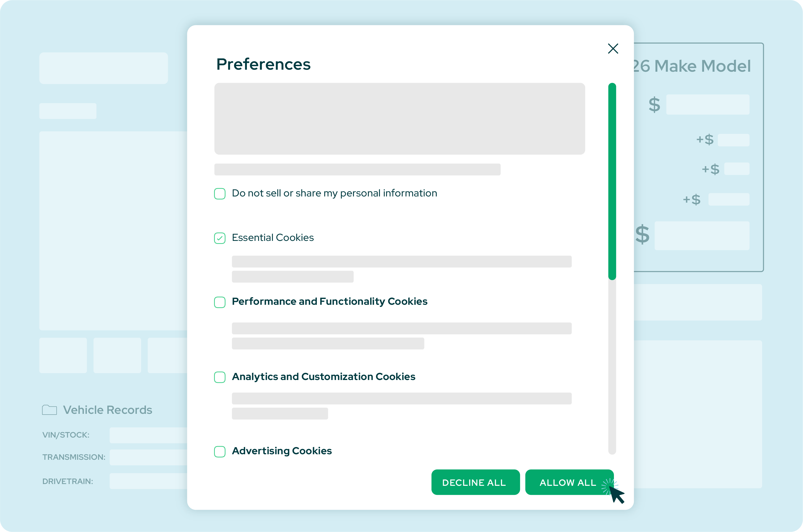This screenshot has width=803, height=532.
Task: Tick the Advertising Cookies checkbox
Action: coord(220,451)
